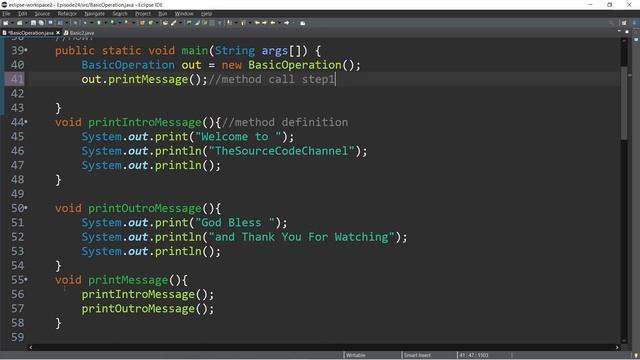Select the Java perspective icon

tap(634, 23)
